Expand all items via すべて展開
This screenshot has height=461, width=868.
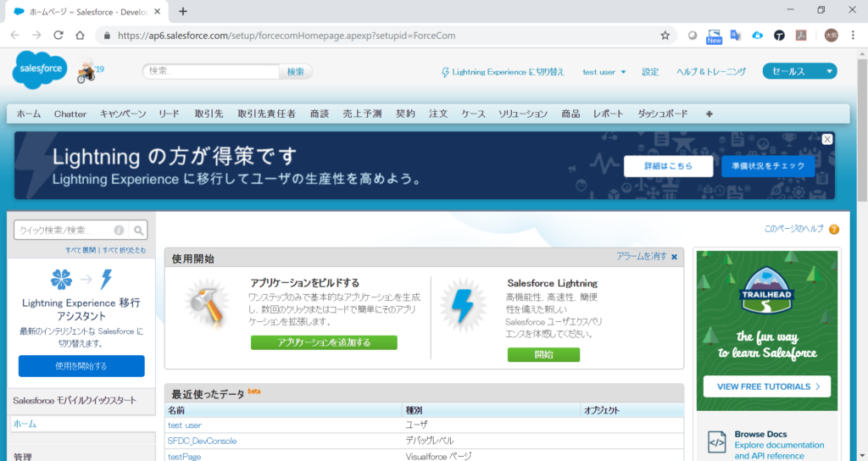[x=81, y=250]
